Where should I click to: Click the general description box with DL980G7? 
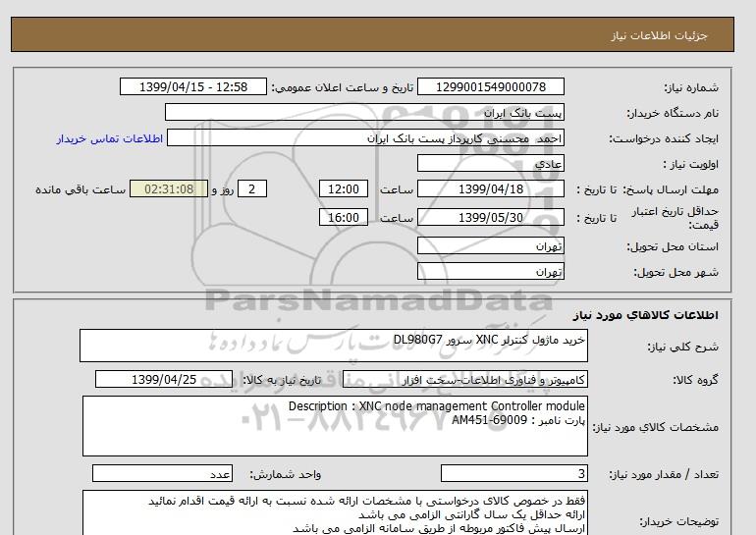(334, 346)
